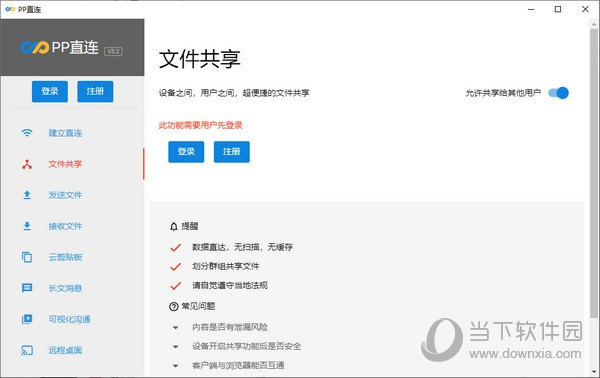The image size is (600, 378).
Task: Click the bell icon next to 提醒
Action: coord(174,226)
